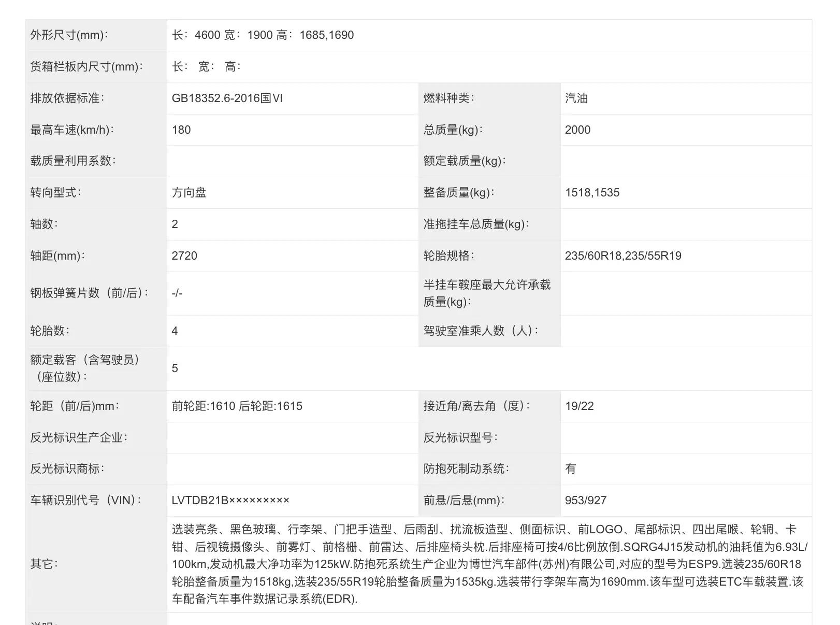The width and height of the screenshot is (840, 625).
Task: Click the 轮距(前/后)mm label
Action: (75, 406)
